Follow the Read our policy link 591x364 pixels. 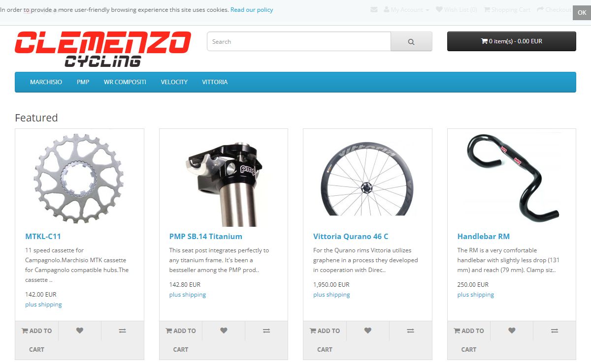pos(252,10)
